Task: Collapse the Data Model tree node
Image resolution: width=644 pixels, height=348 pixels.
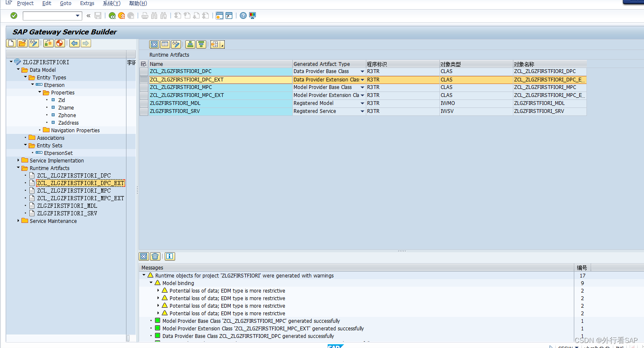Action: (x=18, y=70)
